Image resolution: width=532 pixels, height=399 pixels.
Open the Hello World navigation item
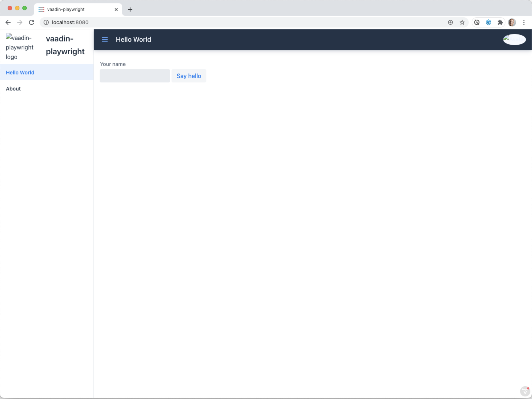point(20,72)
